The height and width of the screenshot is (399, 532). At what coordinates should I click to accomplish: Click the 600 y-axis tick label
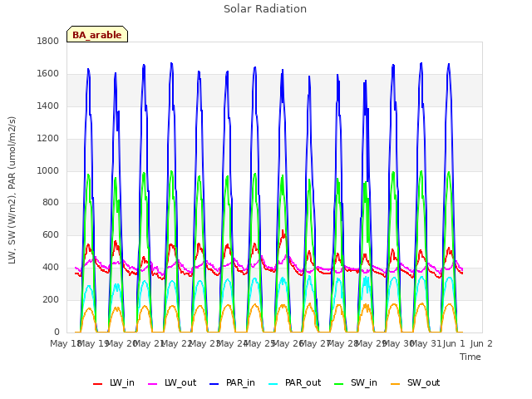(51, 234)
